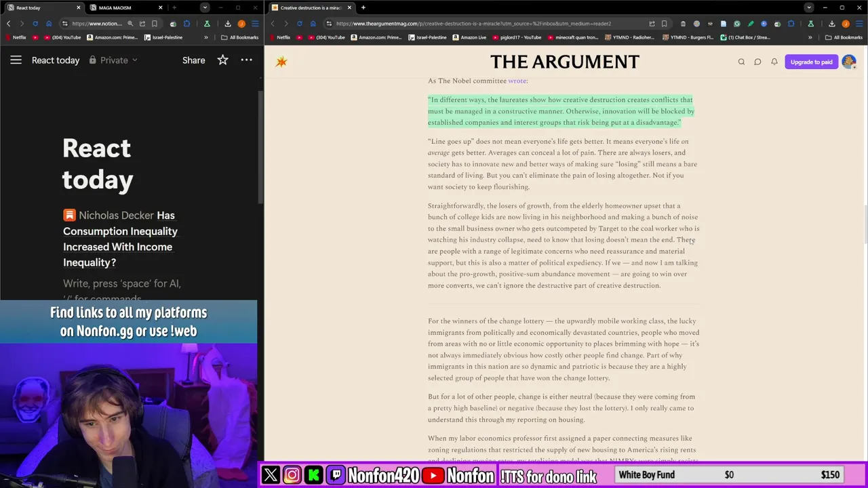
Task: Select the Creative destruction article tab
Action: (x=311, y=7)
